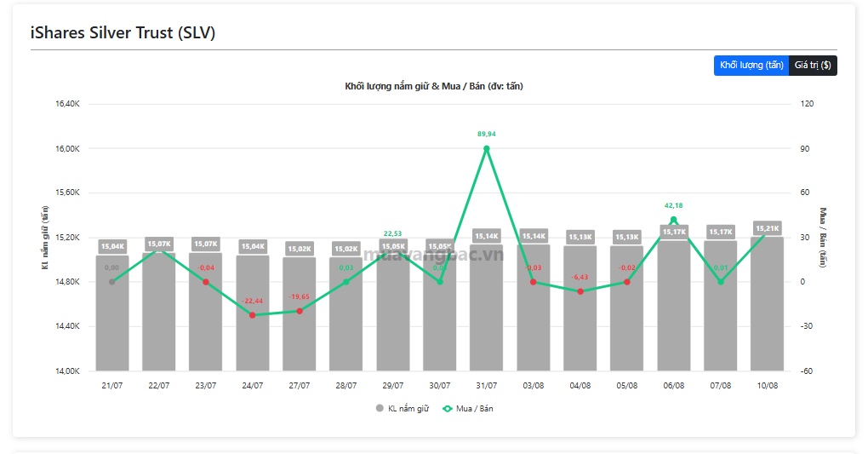Select the 42,18 data point marker
The height and width of the screenshot is (454, 868).
[674, 220]
